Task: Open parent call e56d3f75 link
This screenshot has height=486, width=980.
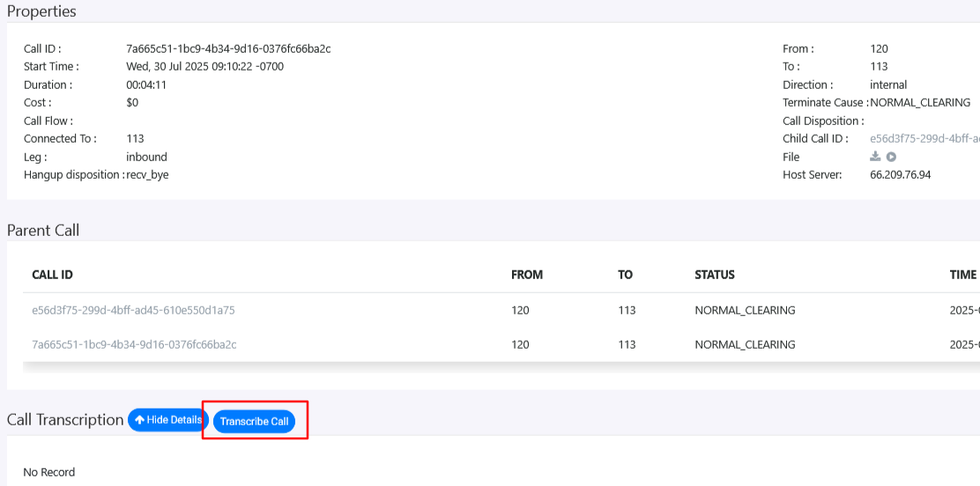Action: [133, 310]
